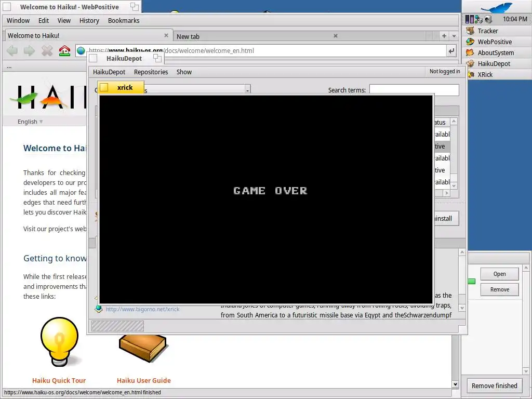Click the package list scroll right arrow
Screen dimensions: 532x399
(x=446, y=193)
